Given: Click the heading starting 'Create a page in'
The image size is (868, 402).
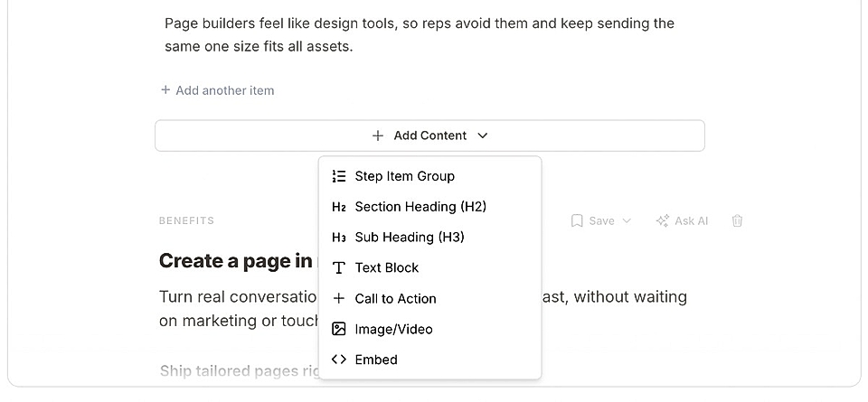Looking at the screenshot, I should 239,260.
